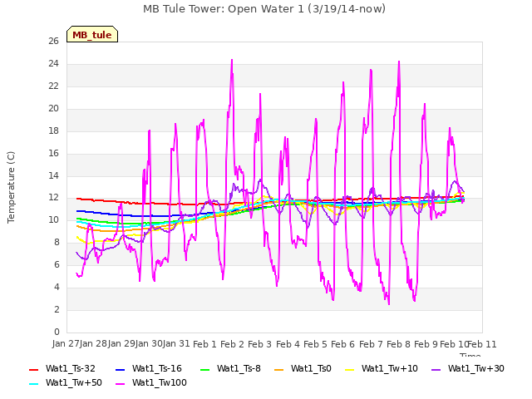Click the magenta peak on Feb 8
Viewport: 532px width, 399px height.
tap(399, 62)
